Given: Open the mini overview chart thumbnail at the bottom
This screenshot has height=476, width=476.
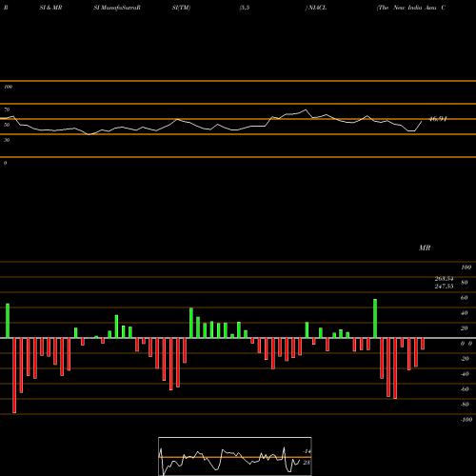Looking at the screenshot, I should point(235,456).
